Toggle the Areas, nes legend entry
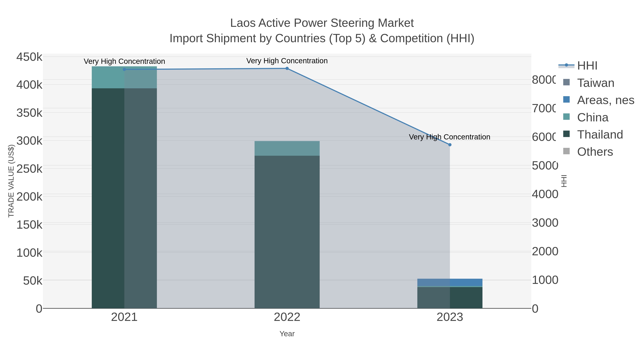 click(x=599, y=100)
